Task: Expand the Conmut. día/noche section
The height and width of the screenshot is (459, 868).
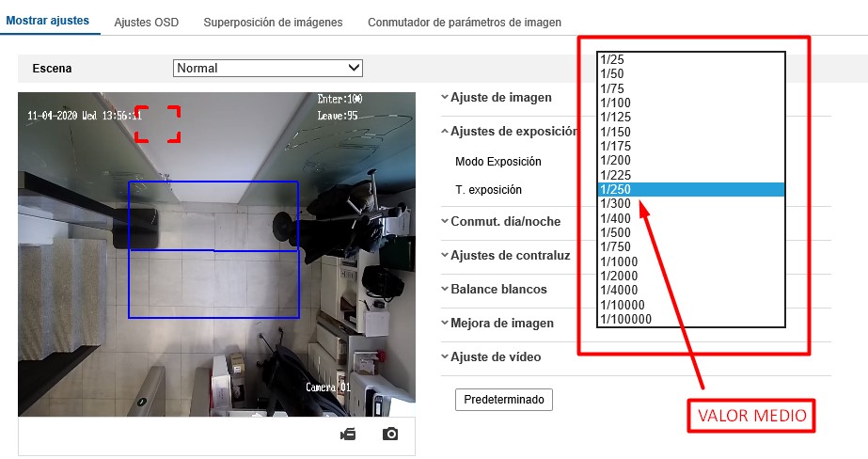Action: [x=505, y=221]
